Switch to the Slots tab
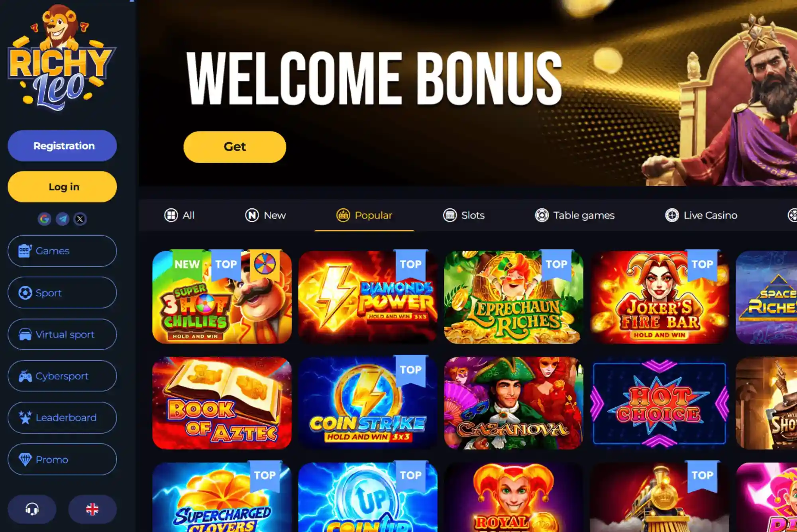797x532 pixels. (464, 215)
